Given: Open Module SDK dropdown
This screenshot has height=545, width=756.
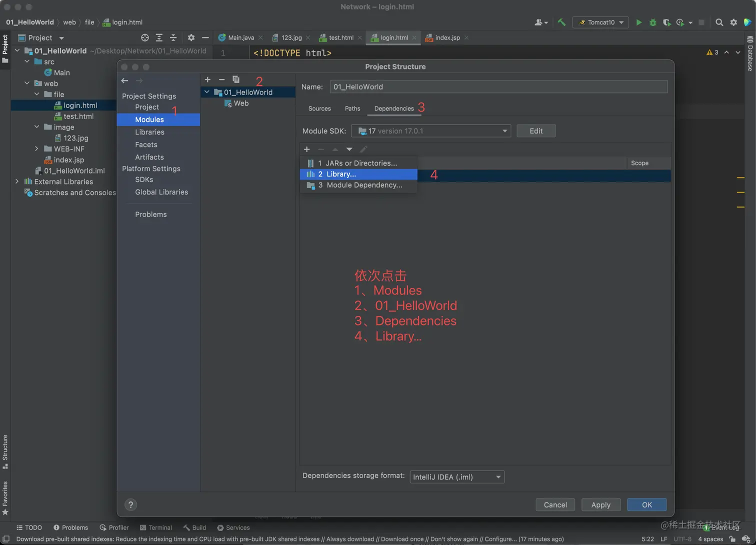Looking at the screenshot, I should pos(431,131).
